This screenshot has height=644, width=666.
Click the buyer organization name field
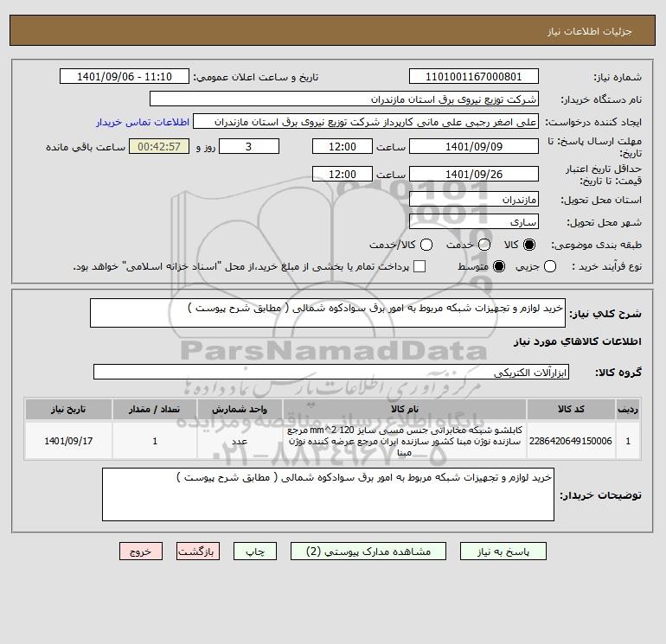tap(344, 99)
